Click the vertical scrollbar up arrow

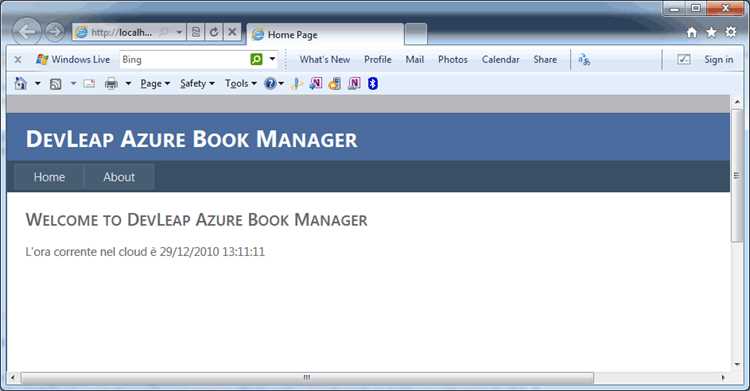(737, 102)
